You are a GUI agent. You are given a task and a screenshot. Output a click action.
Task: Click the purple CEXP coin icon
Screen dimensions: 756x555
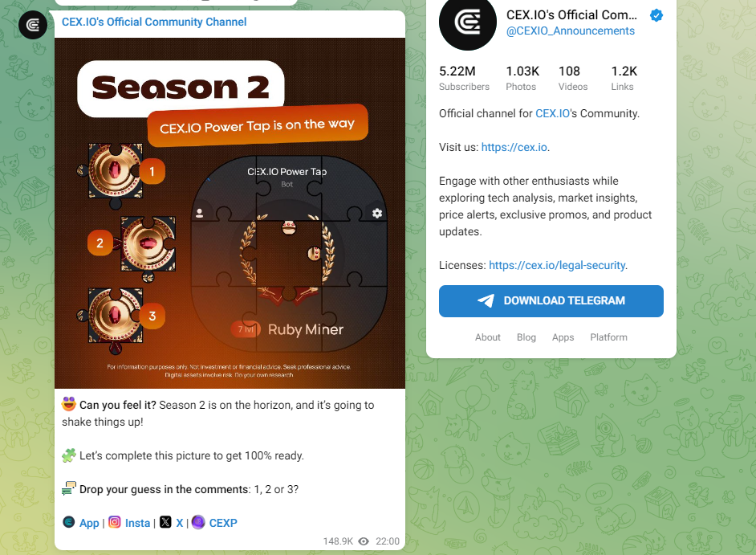click(x=198, y=522)
